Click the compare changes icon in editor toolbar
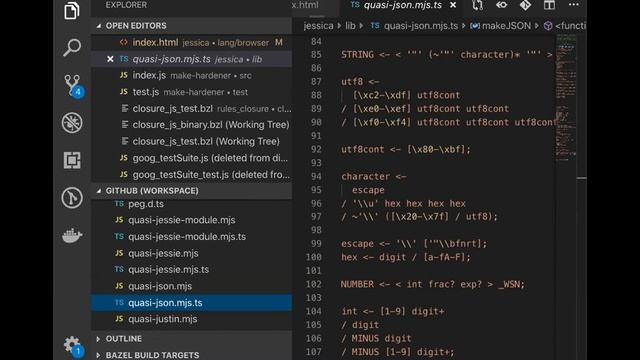 pyautogui.click(x=477, y=5)
